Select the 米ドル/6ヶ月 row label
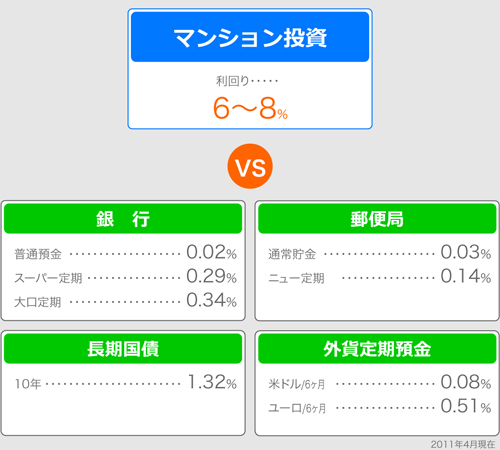Screen dimensions: 500x450 (x=297, y=384)
